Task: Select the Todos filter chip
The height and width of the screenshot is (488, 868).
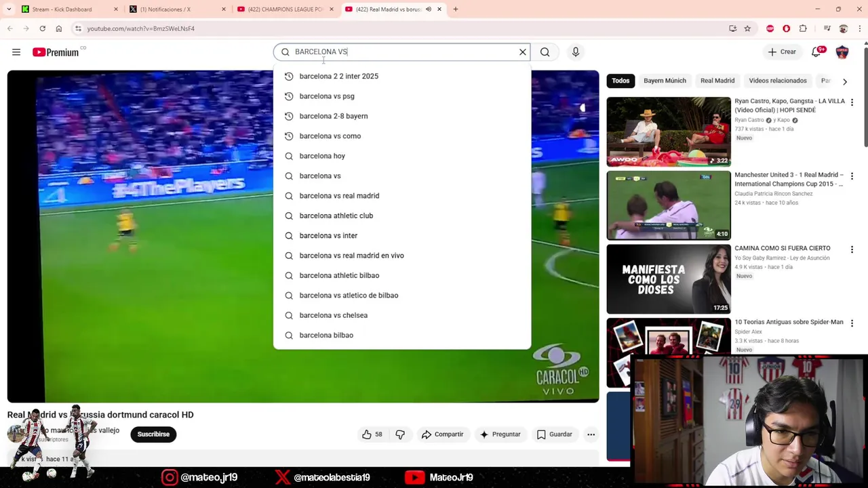Action: click(620, 81)
